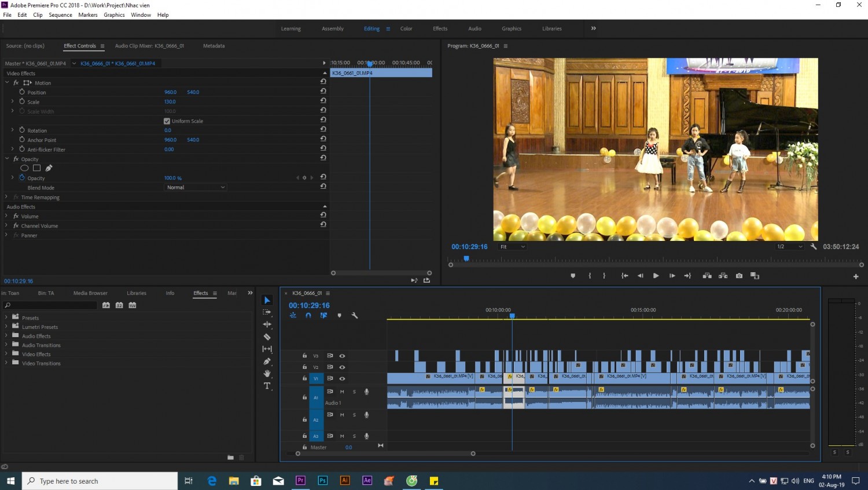
Task: Toggle the Snap magnet in timeline
Action: click(x=308, y=316)
